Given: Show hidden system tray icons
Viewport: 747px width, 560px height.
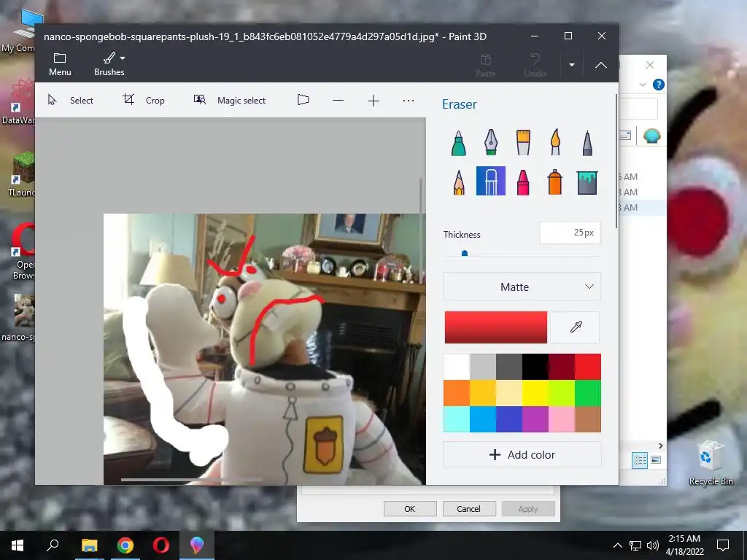Looking at the screenshot, I should coord(617,545).
